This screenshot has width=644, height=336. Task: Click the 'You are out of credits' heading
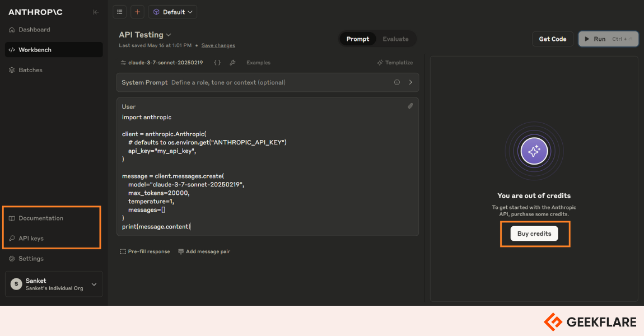tap(534, 195)
